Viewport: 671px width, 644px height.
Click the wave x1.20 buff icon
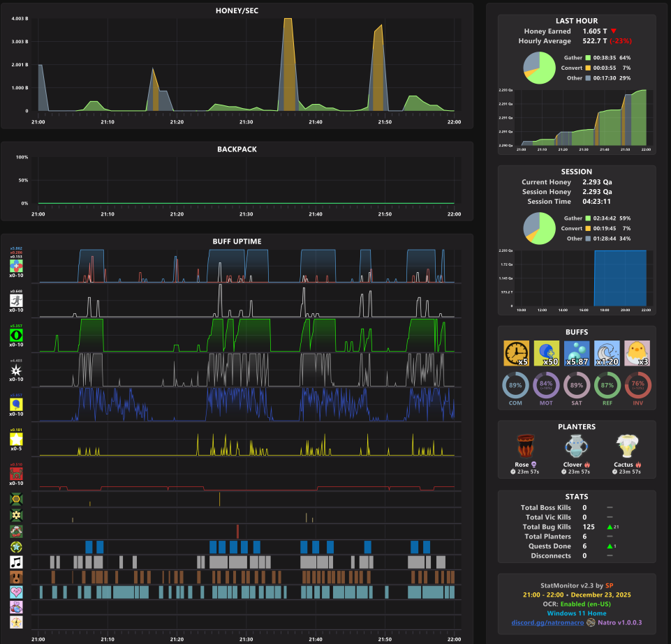click(607, 353)
